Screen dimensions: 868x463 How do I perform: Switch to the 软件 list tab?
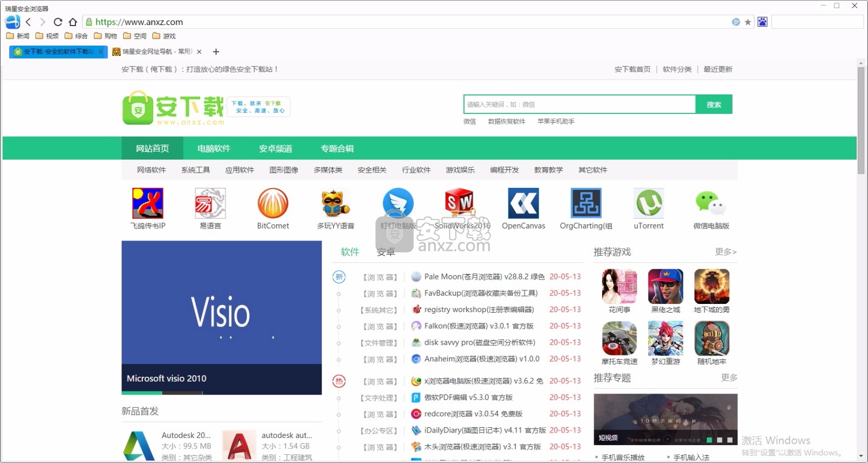pos(350,252)
